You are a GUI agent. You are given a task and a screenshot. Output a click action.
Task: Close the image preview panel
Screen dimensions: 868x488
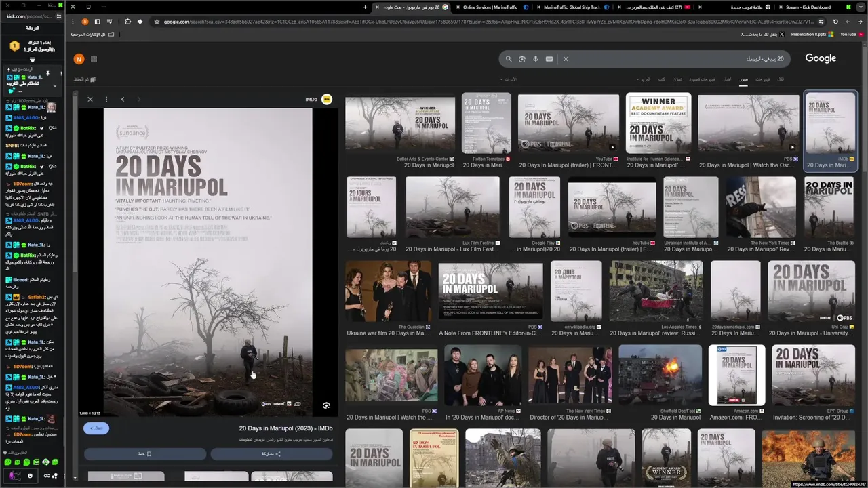pos(90,99)
